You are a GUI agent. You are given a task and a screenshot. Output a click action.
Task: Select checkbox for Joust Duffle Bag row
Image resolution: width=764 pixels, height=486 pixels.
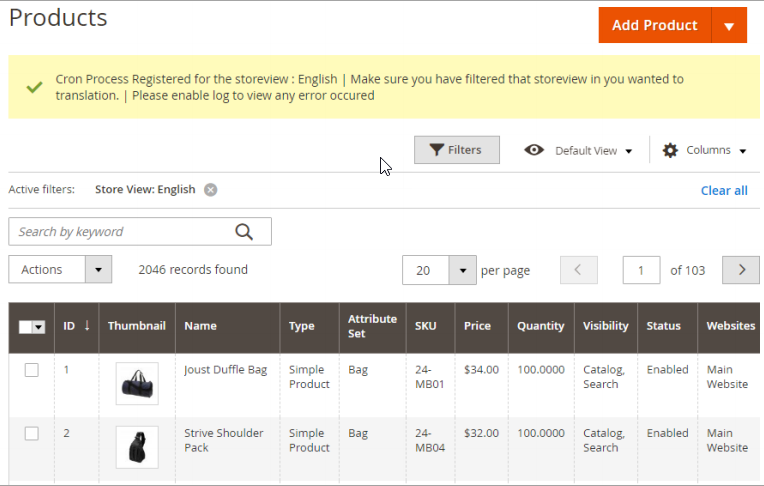coord(32,370)
